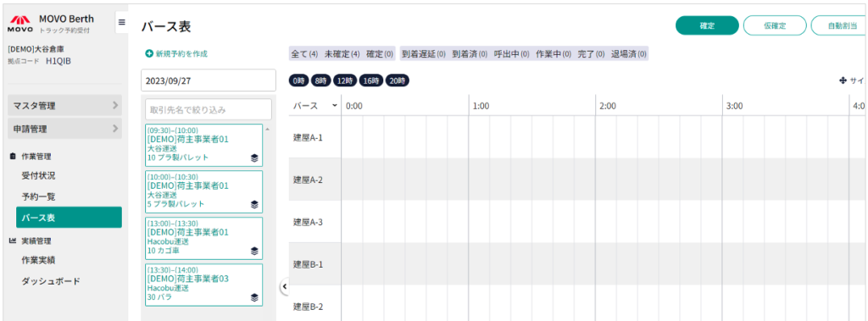Click 取引先名で絞り込み filter field
Screen dimensions: 868x321
pyautogui.click(x=209, y=109)
